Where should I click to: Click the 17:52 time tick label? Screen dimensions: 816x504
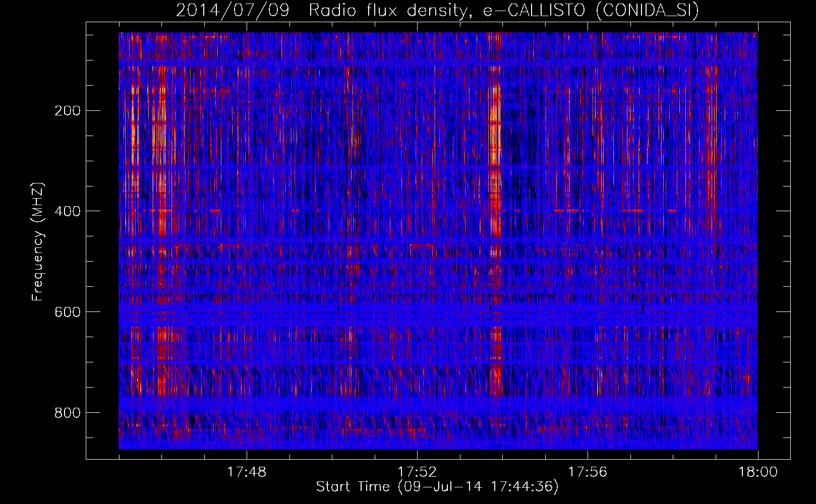coord(417,472)
